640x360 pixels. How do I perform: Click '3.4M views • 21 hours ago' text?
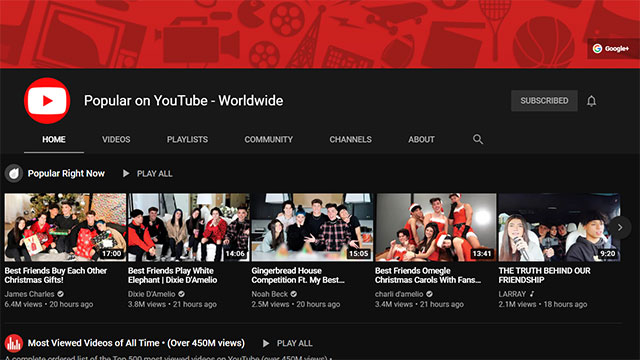click(x=420, y=304)
